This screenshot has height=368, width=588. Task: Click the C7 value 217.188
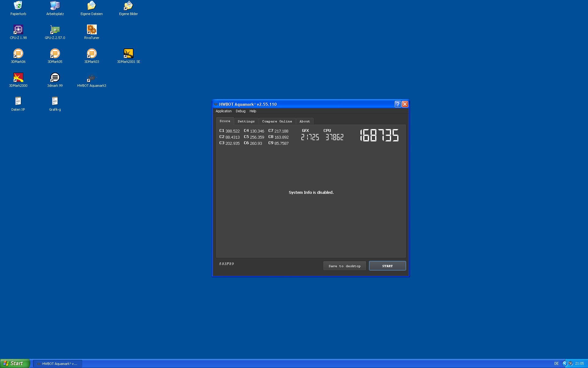[281, 131]
